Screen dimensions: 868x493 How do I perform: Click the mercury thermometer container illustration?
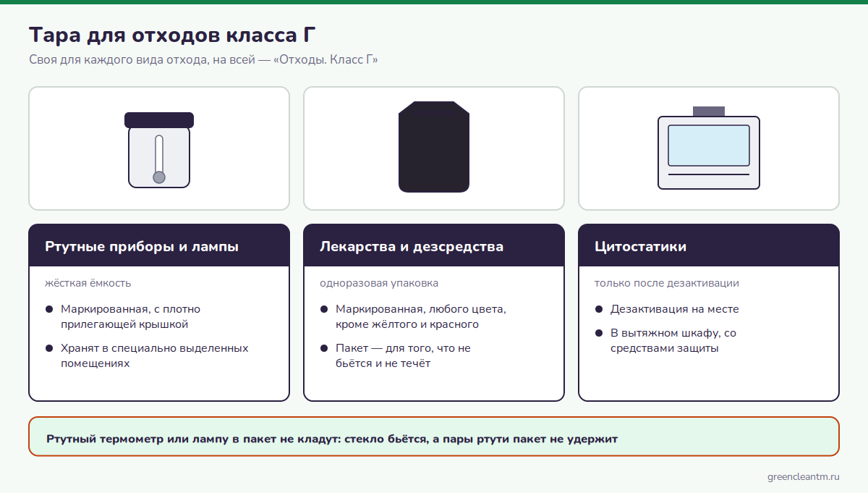(x=159, y=151)
